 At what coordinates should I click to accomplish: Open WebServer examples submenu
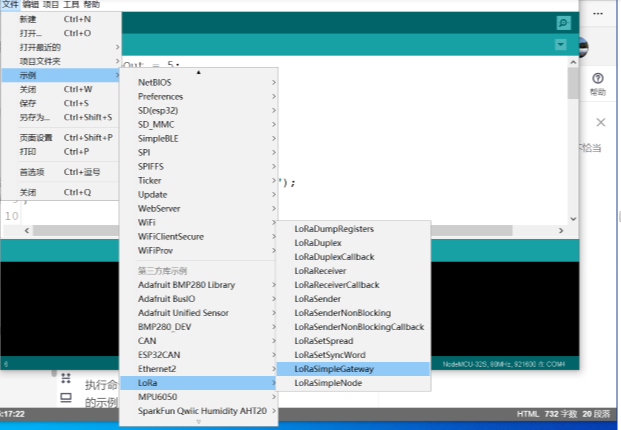coord(199,209)
